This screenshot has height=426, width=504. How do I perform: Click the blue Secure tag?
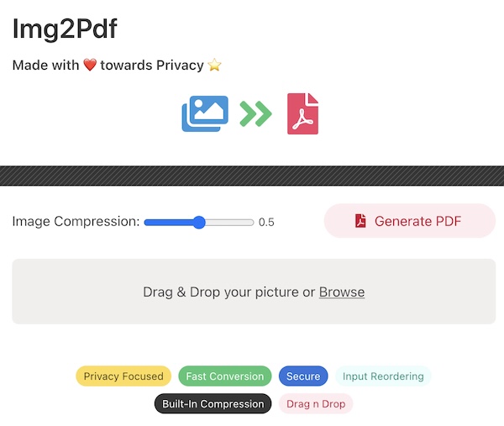303,376
